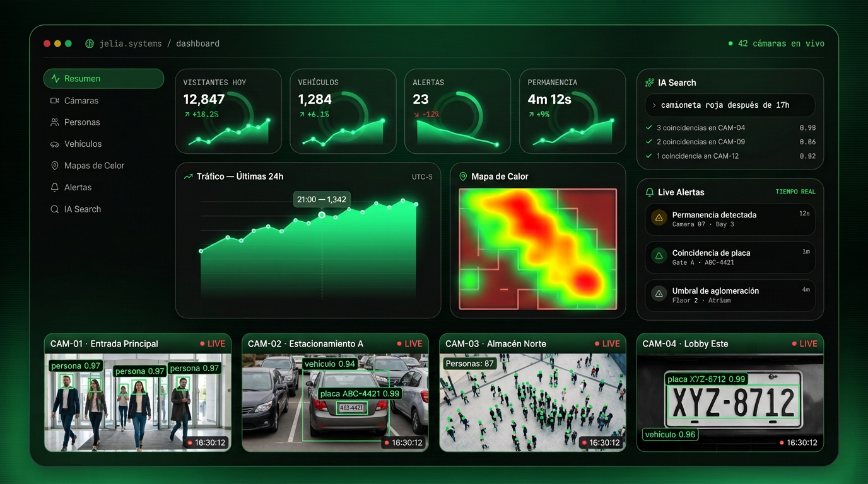Click the UTC-S timezone label
This screenshot has height=484, width=868.
pyautogui.click(x=422, y=177)
